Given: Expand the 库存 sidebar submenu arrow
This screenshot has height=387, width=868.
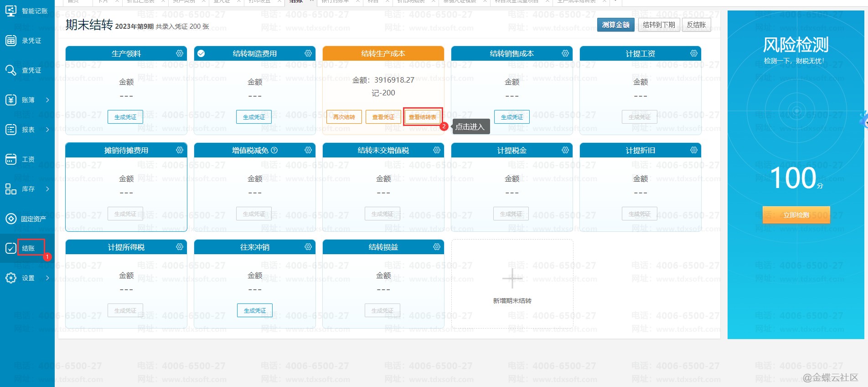Looking at the screenshot, I should pos(47,189).
